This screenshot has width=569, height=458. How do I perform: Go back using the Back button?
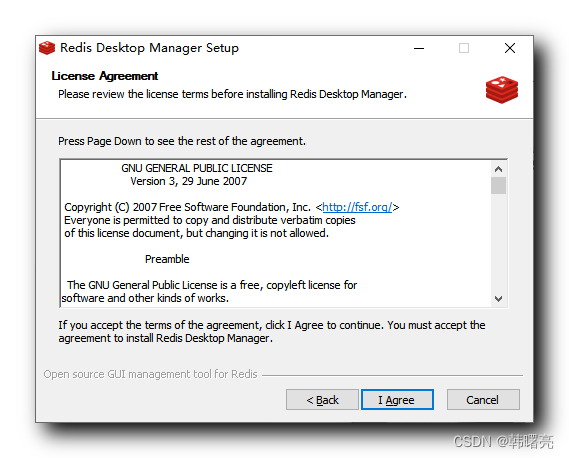(322, 400)
